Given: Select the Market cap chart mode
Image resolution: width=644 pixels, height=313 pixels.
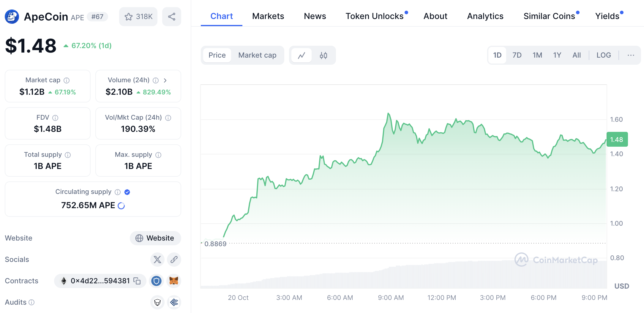Looking at the screenshot, I should coord(257,55).
